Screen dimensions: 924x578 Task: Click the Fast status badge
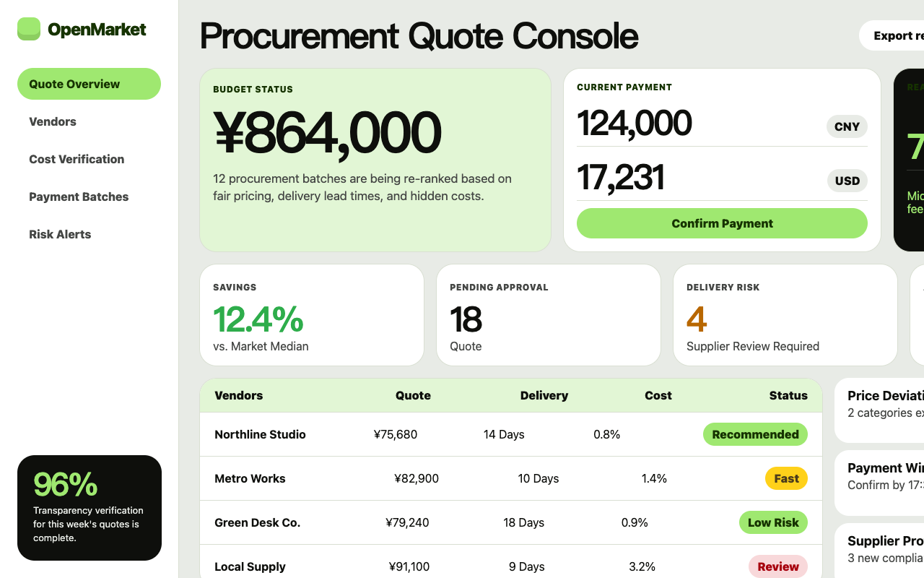[786, 478]
